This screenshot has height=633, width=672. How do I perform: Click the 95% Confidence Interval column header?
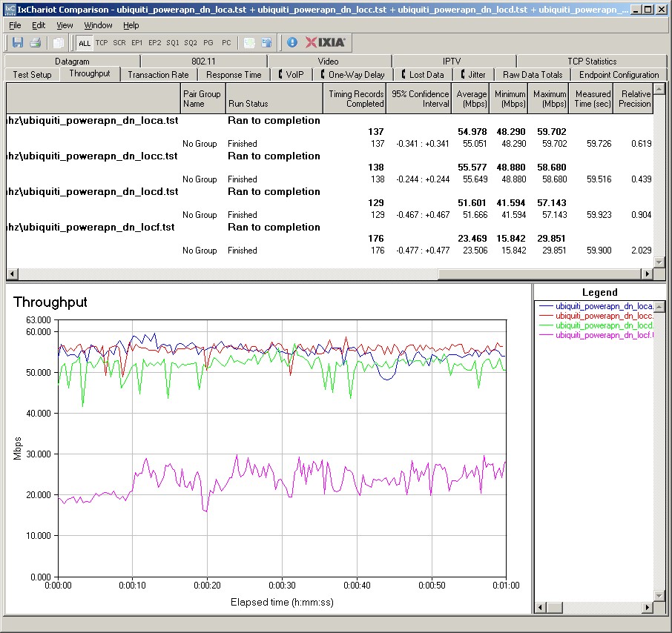point(419,99)
